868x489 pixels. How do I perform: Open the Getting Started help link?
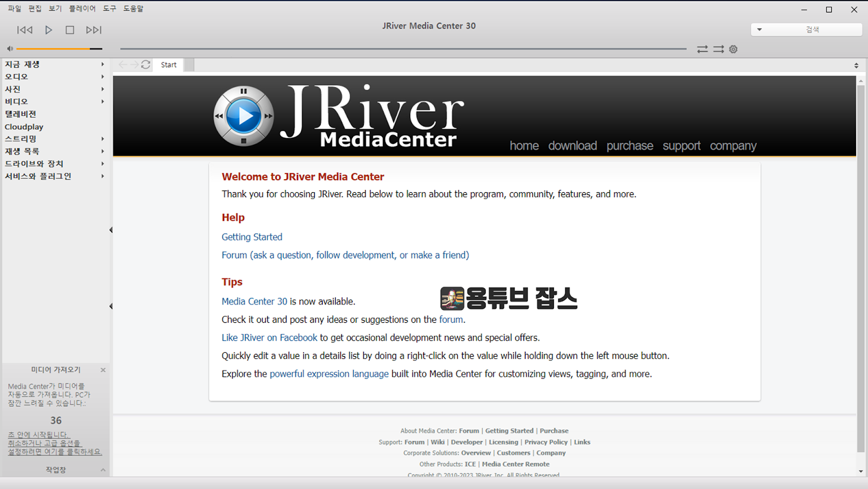point(252,237)
